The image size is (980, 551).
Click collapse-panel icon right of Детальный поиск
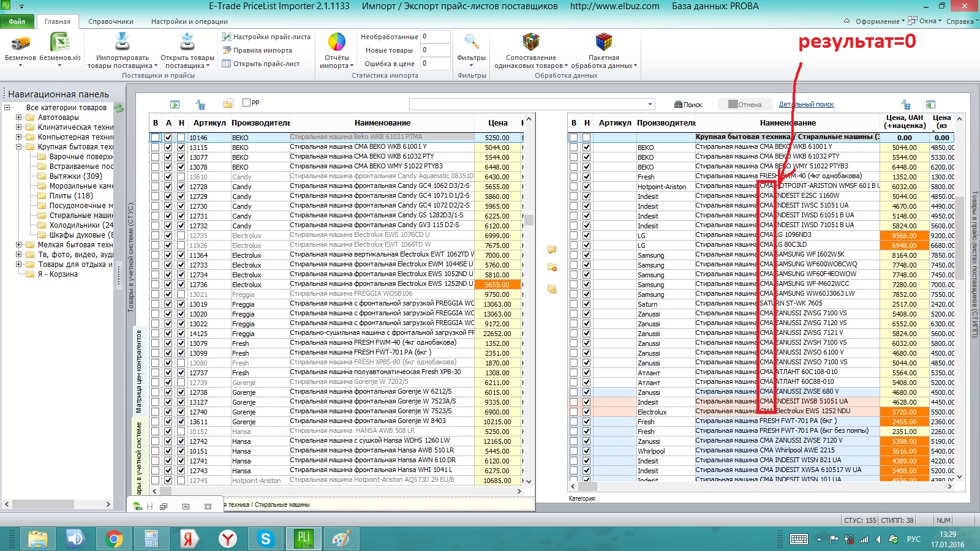tap(930, 105)
